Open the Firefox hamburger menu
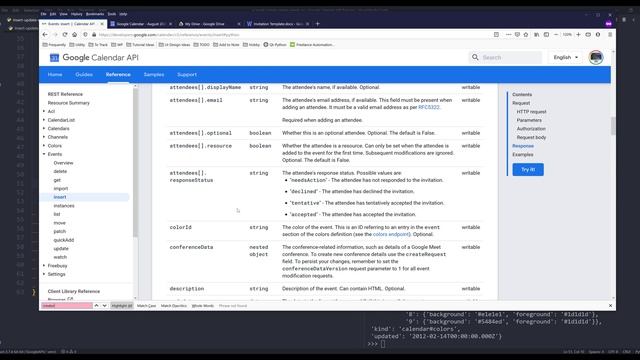This screenshot has height=360, width=640. (610, 35)
